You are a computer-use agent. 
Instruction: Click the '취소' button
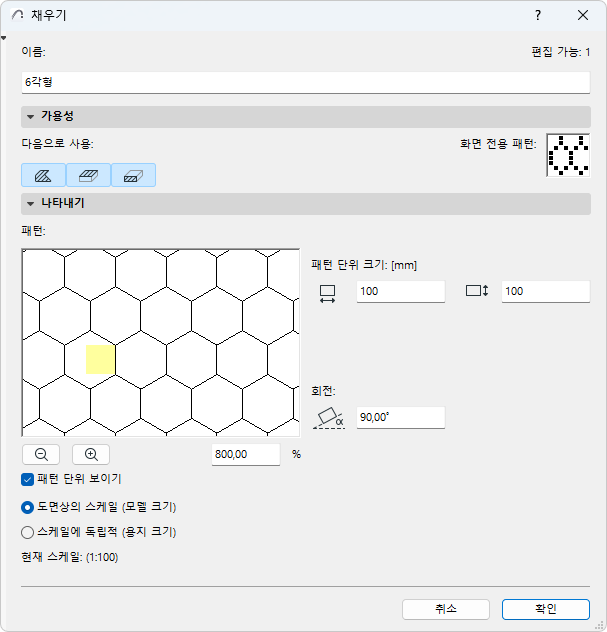(x=446, y=609)
